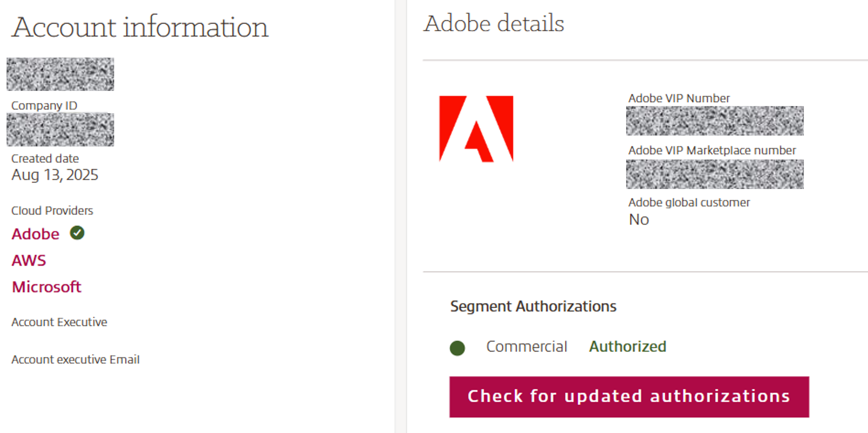Open the Account information section
Image resolution: width=868 pixels, height=433 pixels.
click(x=140, y=27)
